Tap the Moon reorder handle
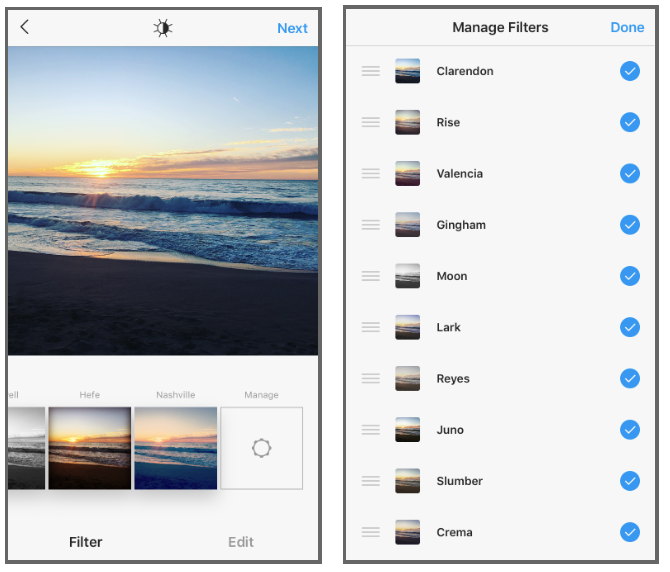 click(370, 276)
